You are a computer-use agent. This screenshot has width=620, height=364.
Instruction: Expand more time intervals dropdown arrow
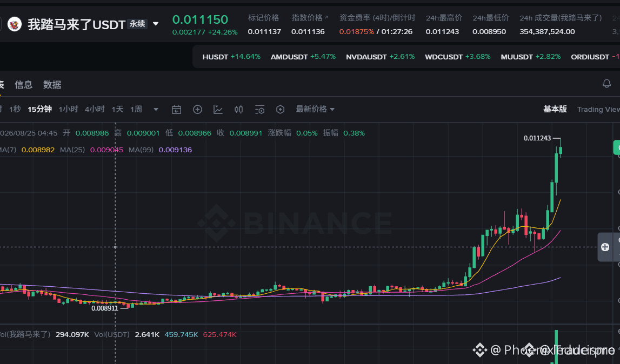(x=156, y=110)
